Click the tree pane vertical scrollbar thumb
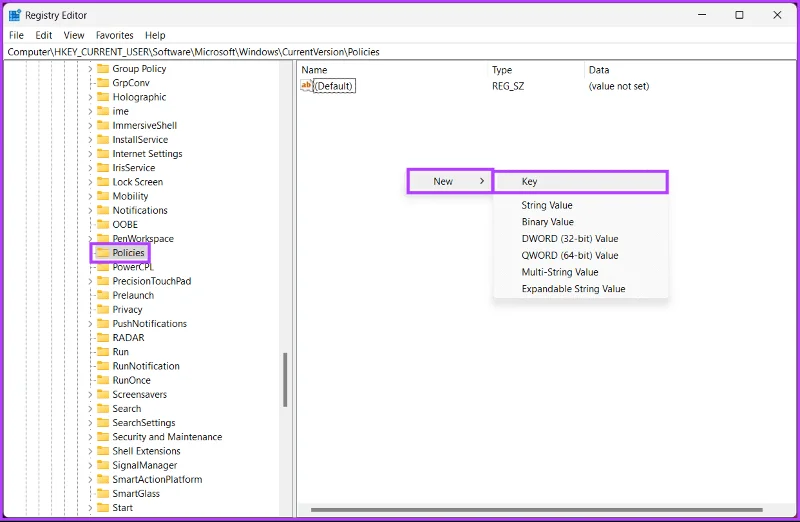800x522 pixels. 285,380
